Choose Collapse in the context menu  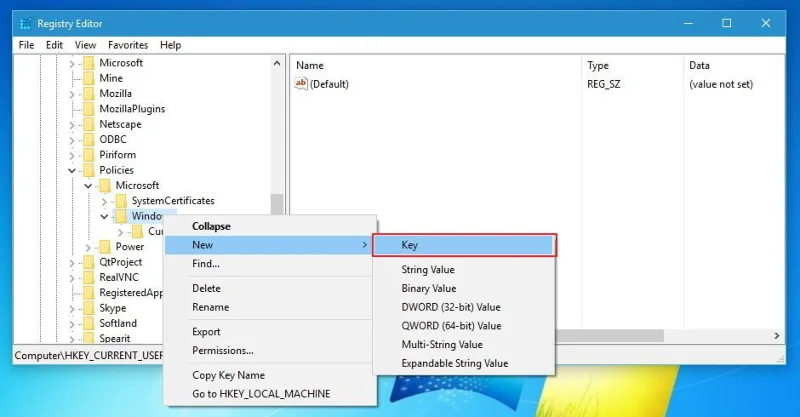pyautogui.click(x=270, y=226)
